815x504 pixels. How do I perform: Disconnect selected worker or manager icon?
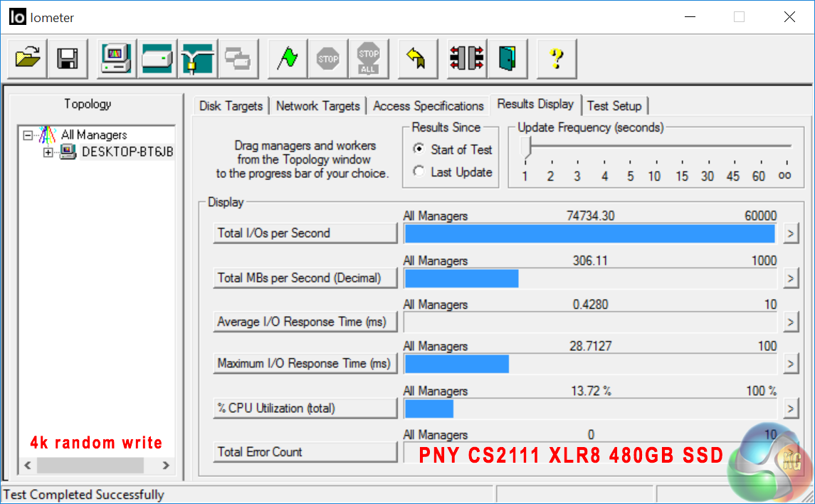[467, 58]
